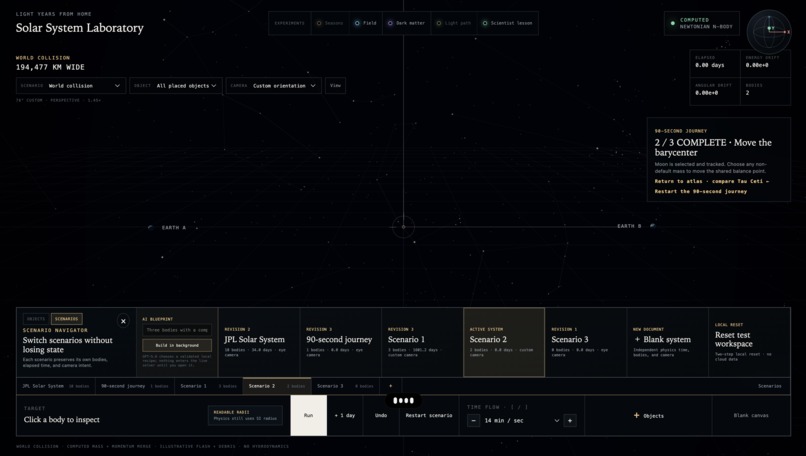Add a new scenario tab with plus

coord(391,386)
